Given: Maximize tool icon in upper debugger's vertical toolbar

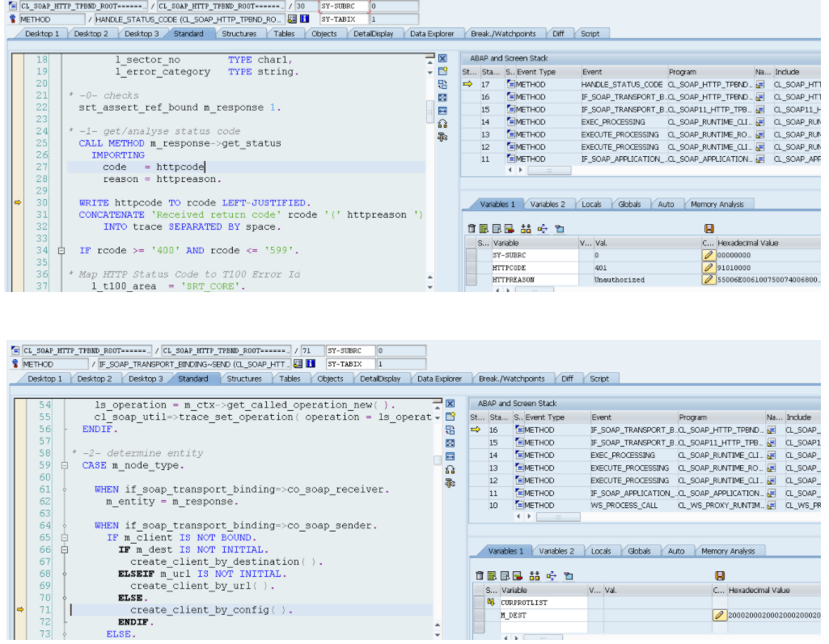Looking at the screenshot, I should pyautogui.click(x=442, y=98).
